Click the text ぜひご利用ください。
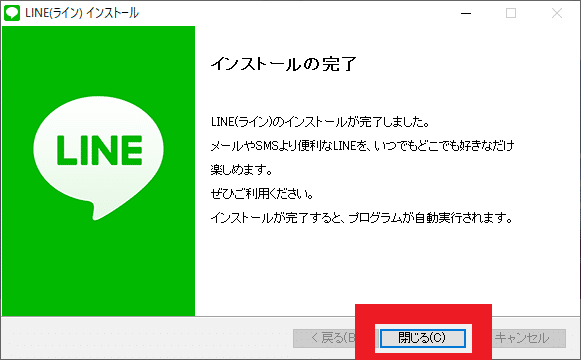Viewport: 581px width, 360px height. pyautogui.click(x=262, y=194)
